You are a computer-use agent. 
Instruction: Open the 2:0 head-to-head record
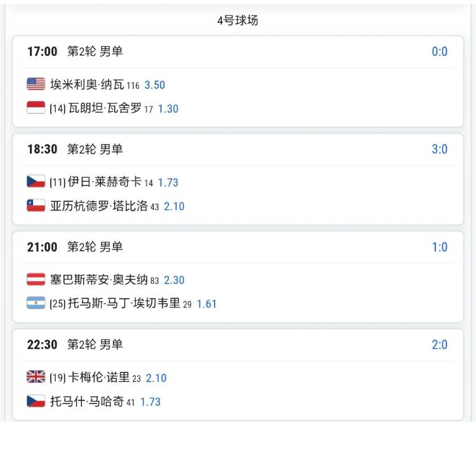[x=440, y=345]
